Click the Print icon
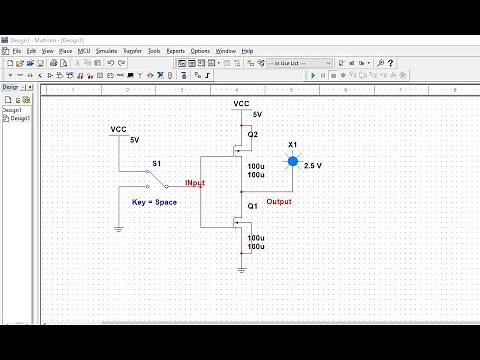Screen dimensions: 480x360 [x=54, y=63]
